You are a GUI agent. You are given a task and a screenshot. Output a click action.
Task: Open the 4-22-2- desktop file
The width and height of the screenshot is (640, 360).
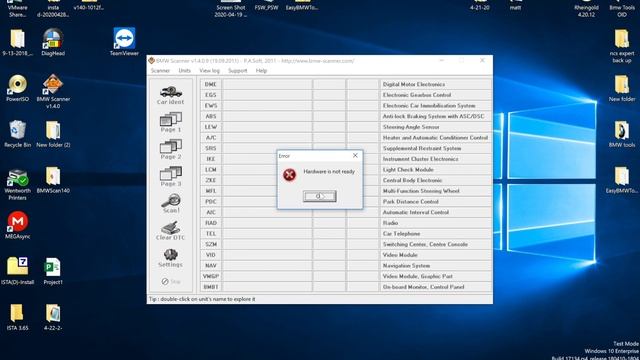[x=53, y=317]
